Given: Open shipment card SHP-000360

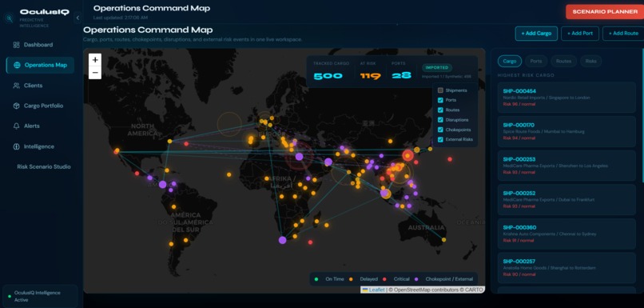Looking at the screenshot, I should tap(566, 234).
